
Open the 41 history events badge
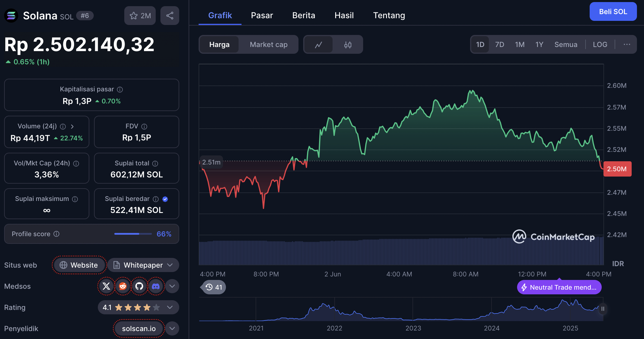(214, 287)
